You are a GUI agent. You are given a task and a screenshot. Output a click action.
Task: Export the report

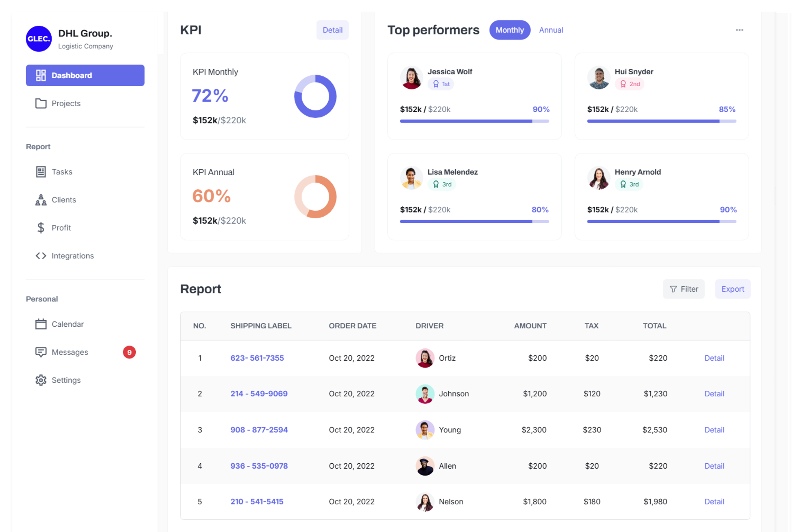[x=732, y=289]
